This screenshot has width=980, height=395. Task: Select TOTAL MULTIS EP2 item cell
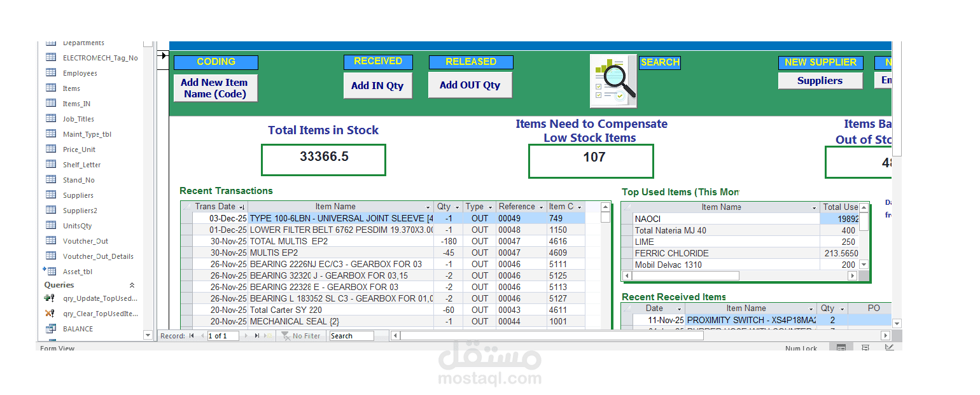(x=340, y=241)
